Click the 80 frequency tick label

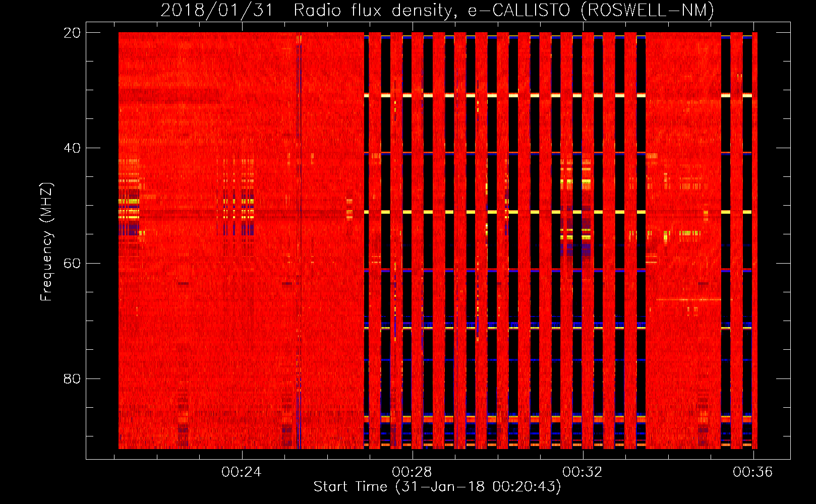pyautogui.click(x=72, y=379)
